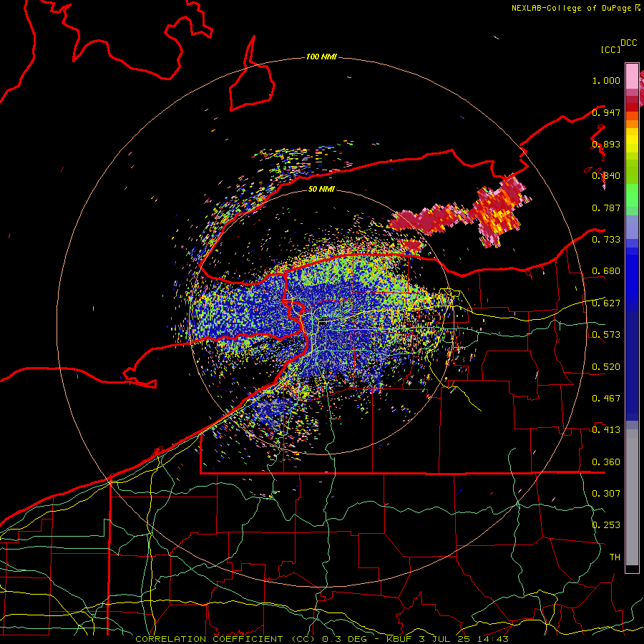Click the 100 NMI range ring label

point(321,57)
